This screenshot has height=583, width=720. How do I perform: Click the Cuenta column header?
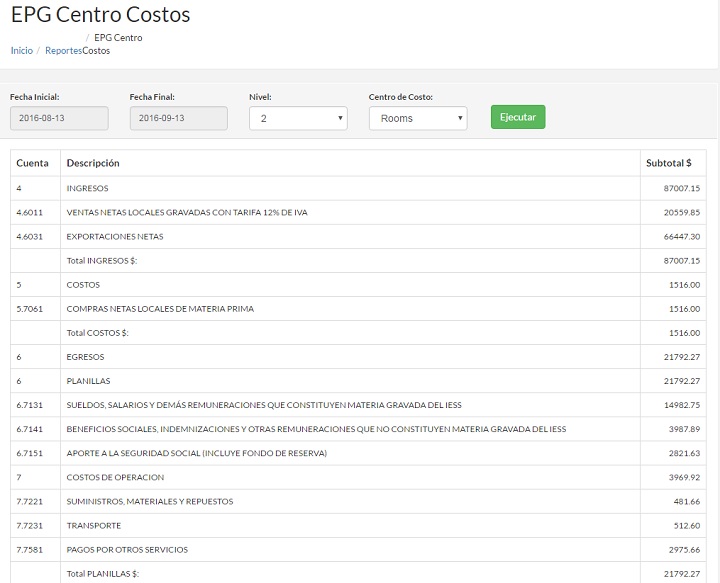click(33, 163)
